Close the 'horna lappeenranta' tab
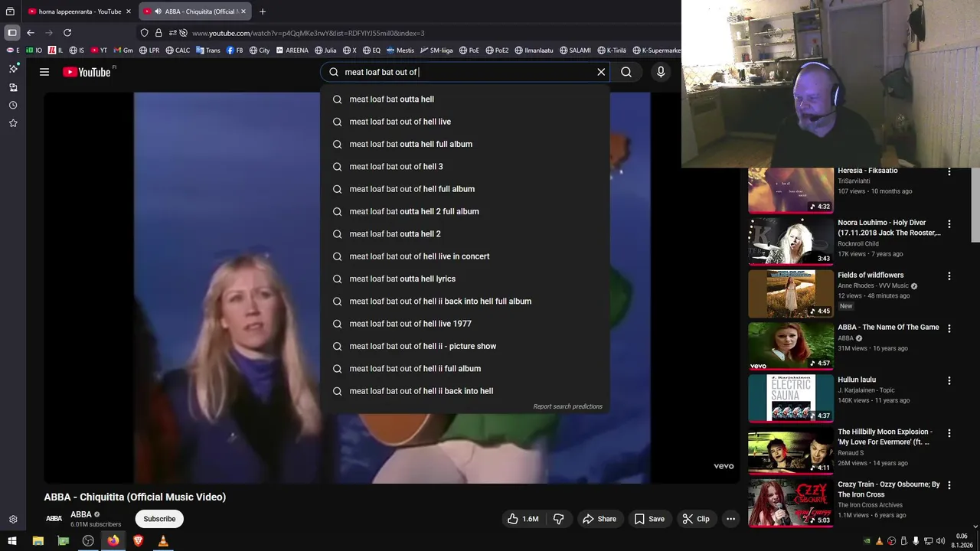The image size is (980, 551). 129,11
